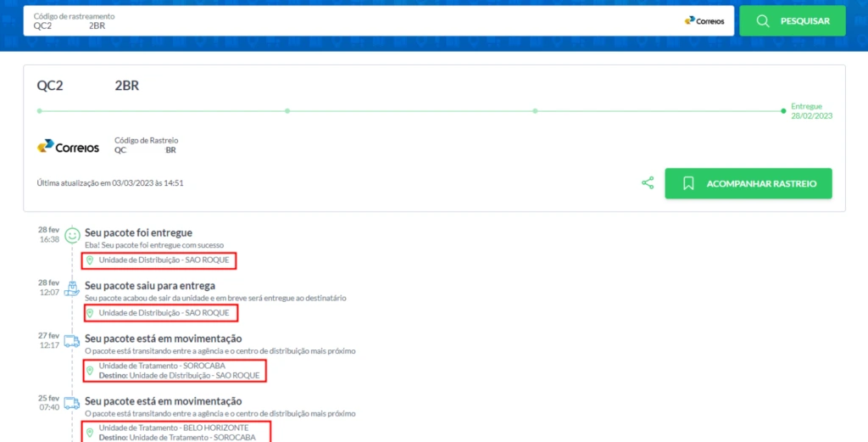Click the truck icon for 25 fev event

point(71,403)
